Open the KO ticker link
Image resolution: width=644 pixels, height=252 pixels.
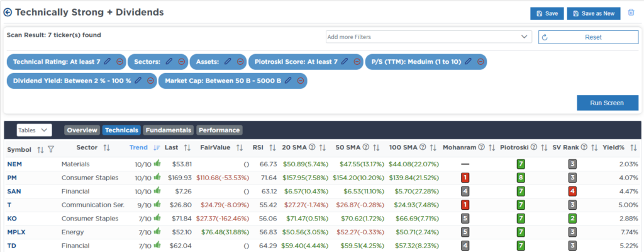click(x=12, y=219)
